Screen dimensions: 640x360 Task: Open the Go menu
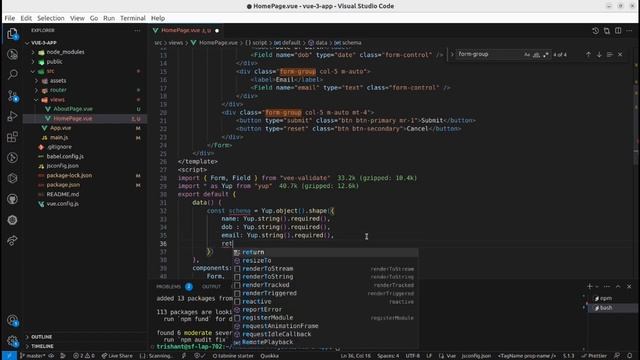click(94, 18)
